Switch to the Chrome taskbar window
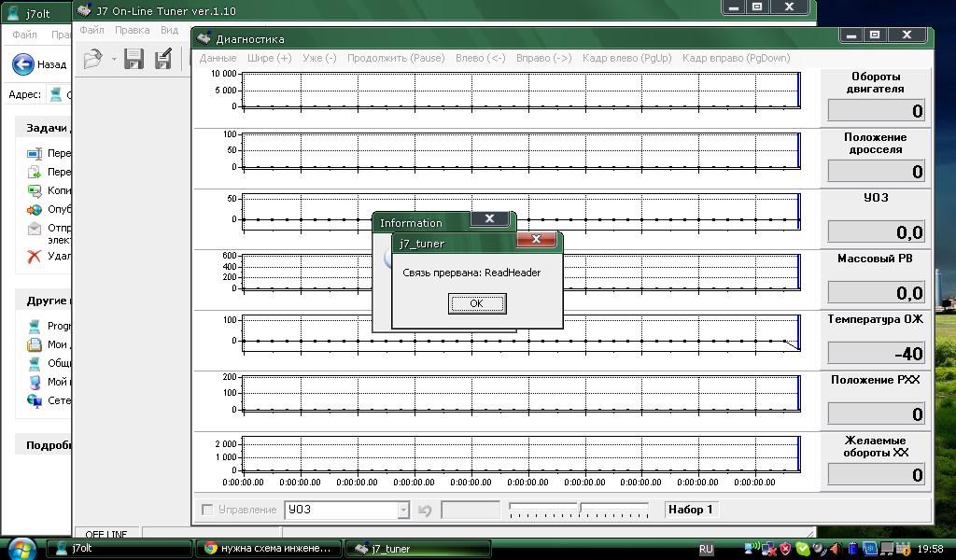Screen dimensions: 956x560 coord(269,549)
